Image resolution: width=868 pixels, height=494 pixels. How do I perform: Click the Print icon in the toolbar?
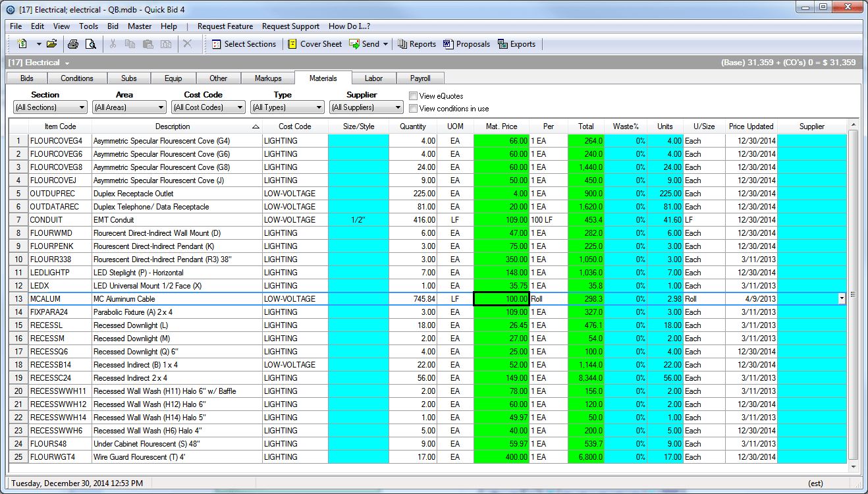(x=74, y=44)
